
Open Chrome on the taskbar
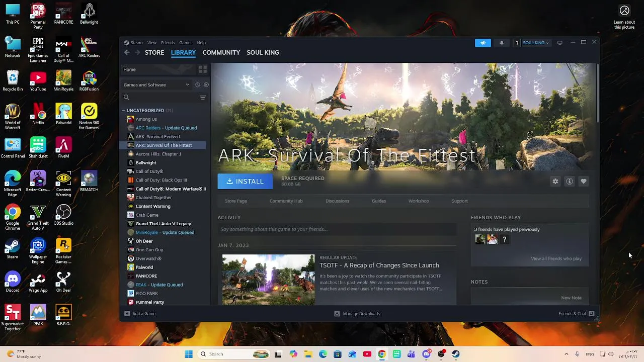click(382, 354)
